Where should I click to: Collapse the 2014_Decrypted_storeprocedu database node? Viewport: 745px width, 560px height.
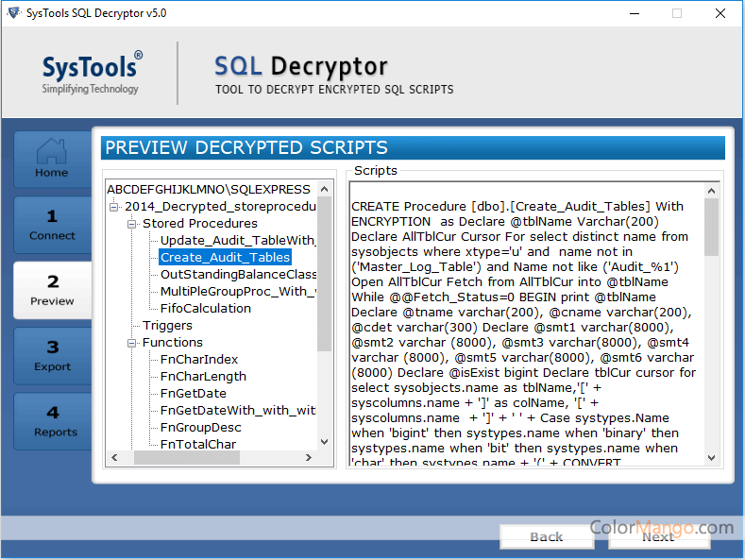coord(114,207)
